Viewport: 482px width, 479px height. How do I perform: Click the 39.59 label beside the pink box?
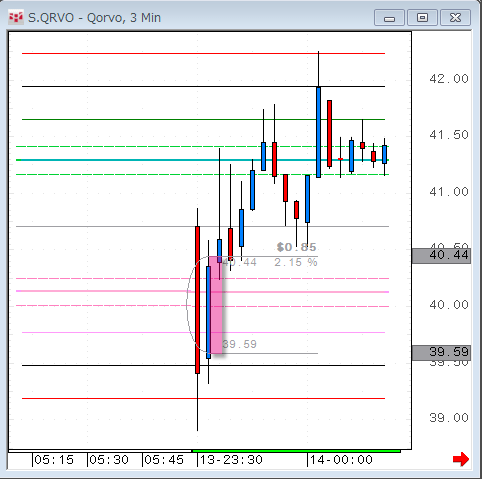(239, 344)
